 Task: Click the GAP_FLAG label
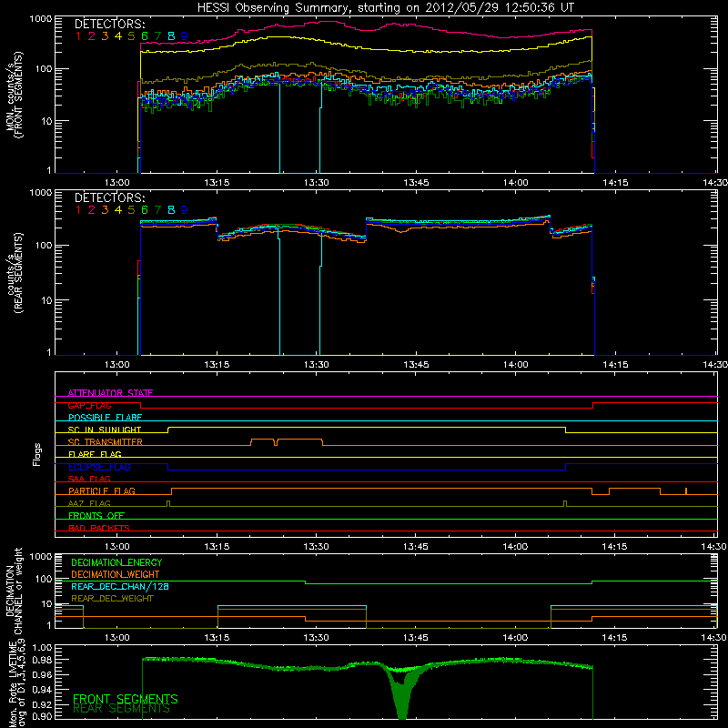89,405
